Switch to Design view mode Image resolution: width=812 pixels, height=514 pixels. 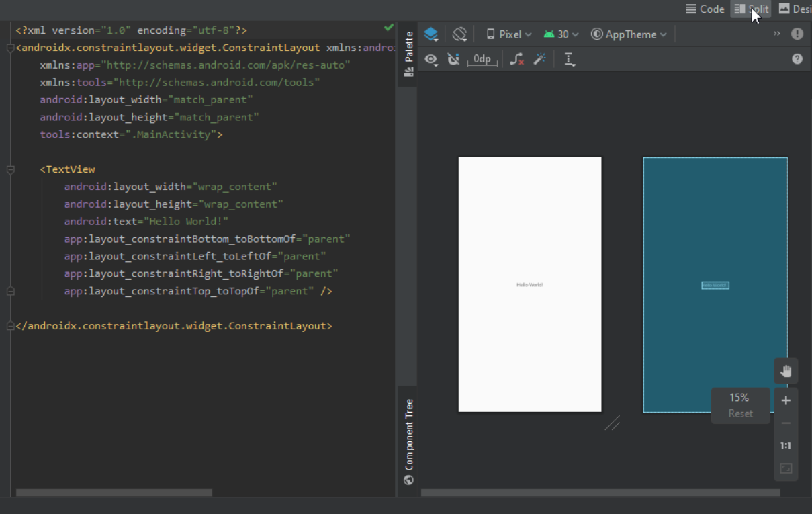794,9
